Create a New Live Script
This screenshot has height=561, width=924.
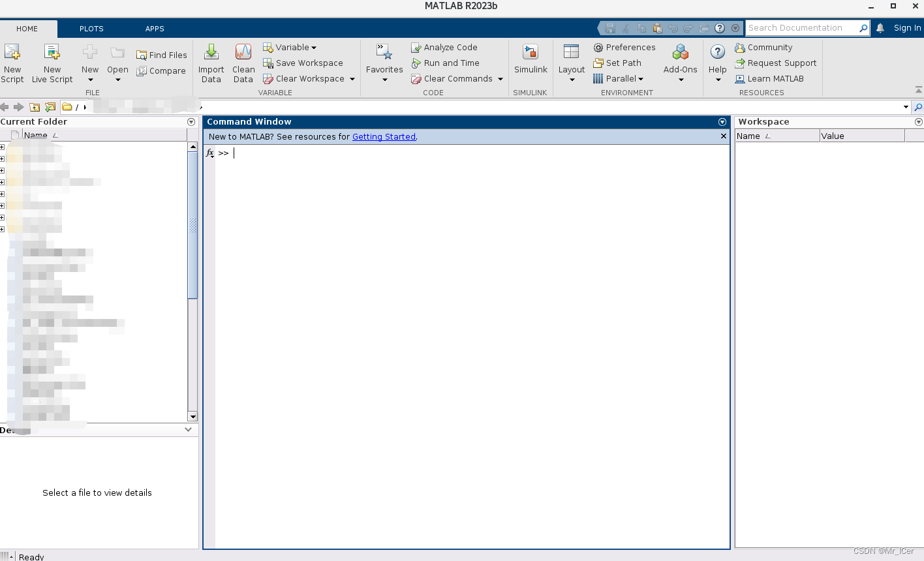tap(52, 63)
